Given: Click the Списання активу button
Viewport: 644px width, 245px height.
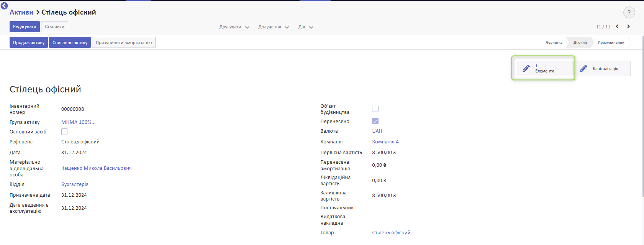Looking at the screenshot, I should (70, 43).
